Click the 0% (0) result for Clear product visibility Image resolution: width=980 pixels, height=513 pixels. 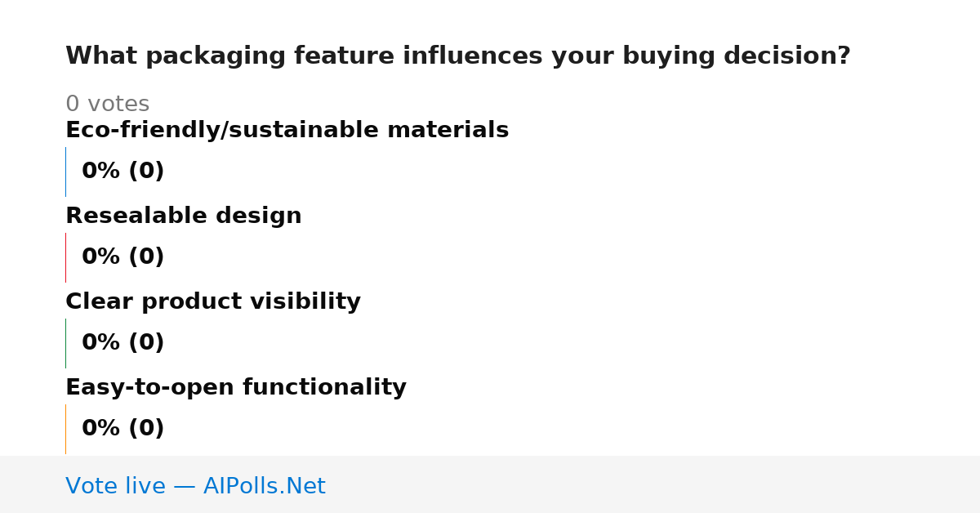pos(123,343)
